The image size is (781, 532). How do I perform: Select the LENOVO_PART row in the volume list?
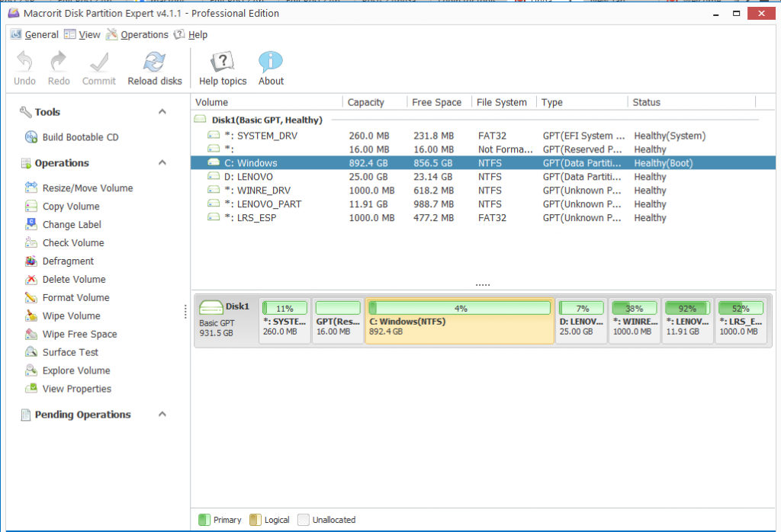(x=483, y=204)
